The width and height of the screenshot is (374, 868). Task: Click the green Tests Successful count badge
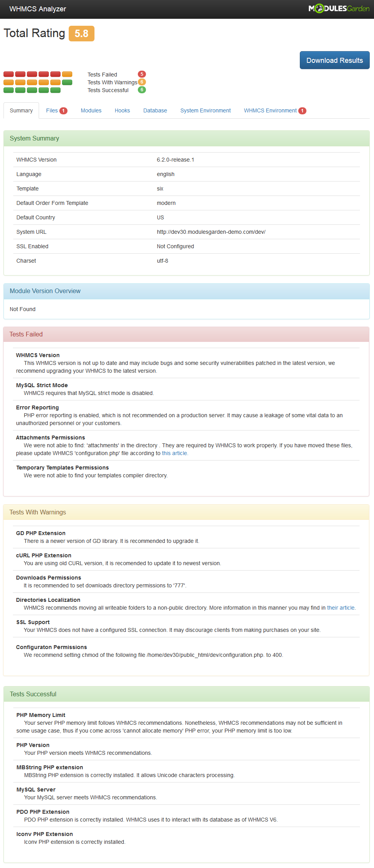142,90
